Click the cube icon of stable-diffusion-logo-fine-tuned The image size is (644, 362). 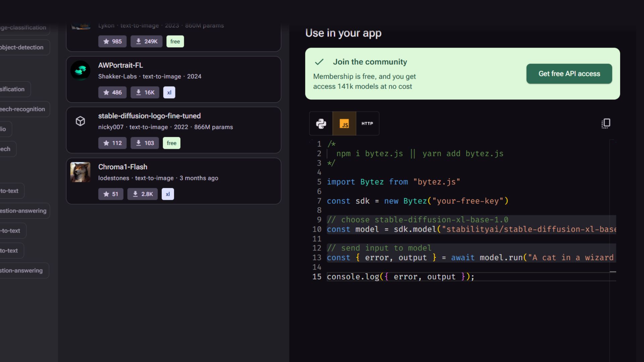(x=80, y=121)
